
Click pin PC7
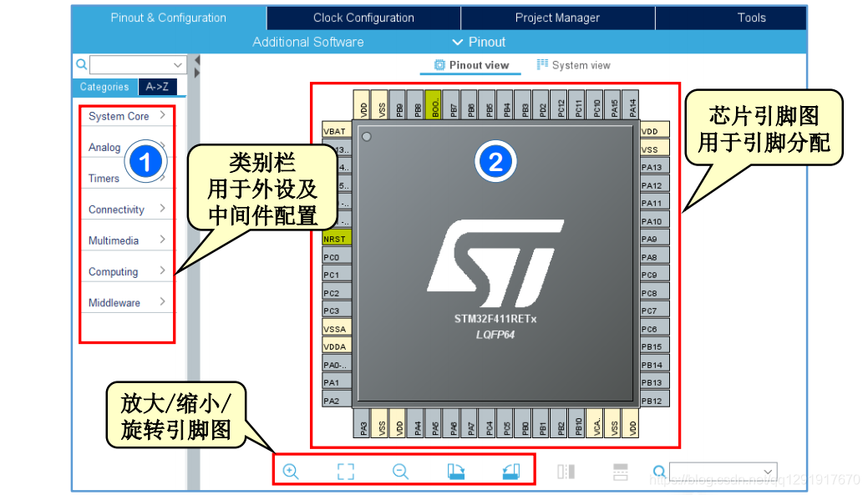click(655, 311)
